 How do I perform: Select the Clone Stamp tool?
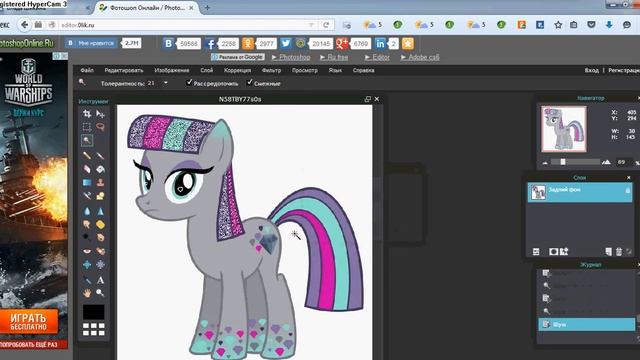click(x=100, y=182)
